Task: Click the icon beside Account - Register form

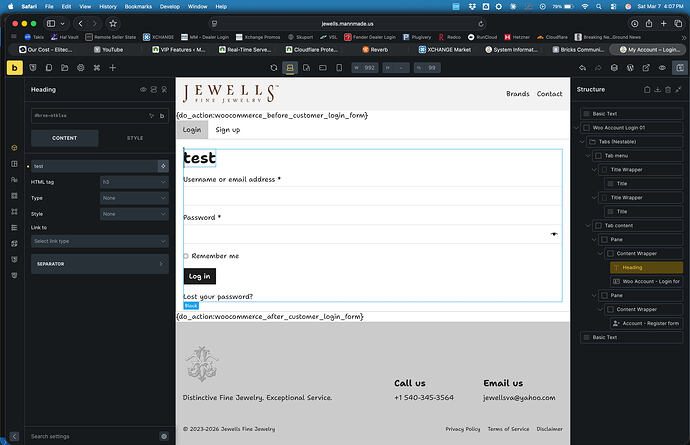Action: click(617, 324)
